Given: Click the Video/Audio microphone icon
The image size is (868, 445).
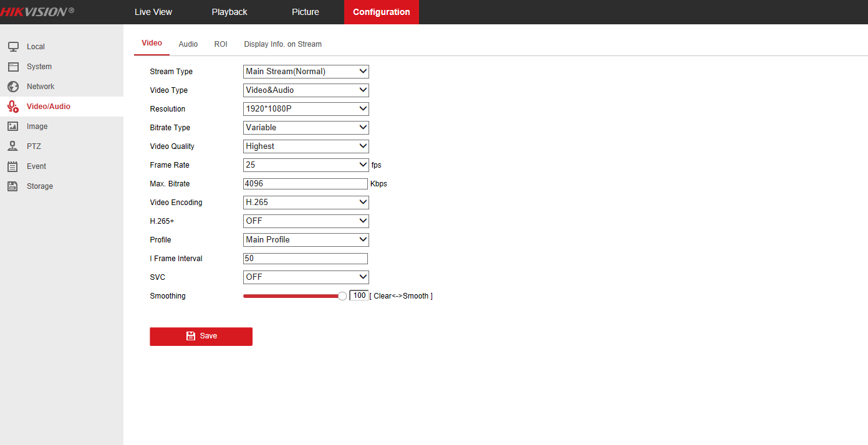Looking at the screenshot, I should pos(13,107).
